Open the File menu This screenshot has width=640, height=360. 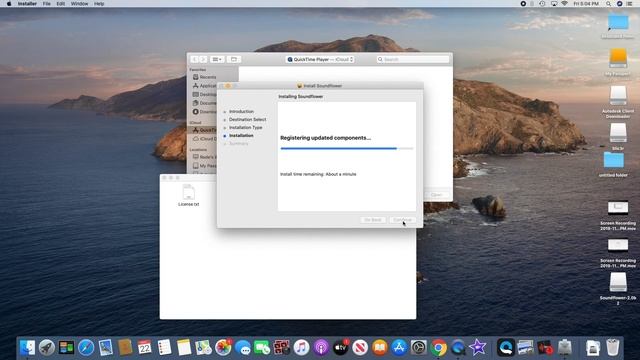[47, 4]
